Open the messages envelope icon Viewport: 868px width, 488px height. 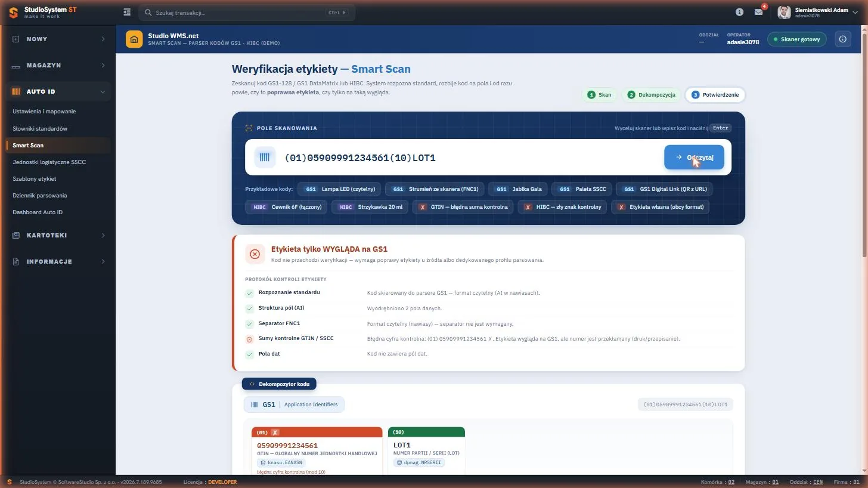[x=758, y=12]
